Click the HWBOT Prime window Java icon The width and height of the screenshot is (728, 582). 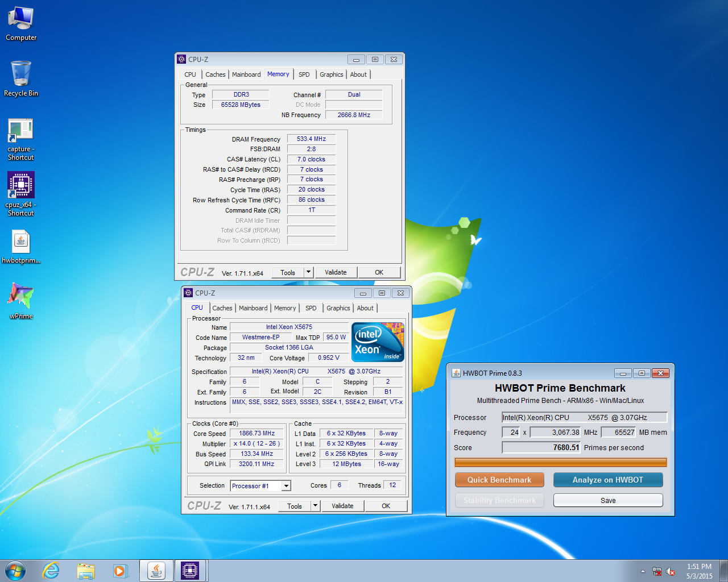[x=456, y=373]
